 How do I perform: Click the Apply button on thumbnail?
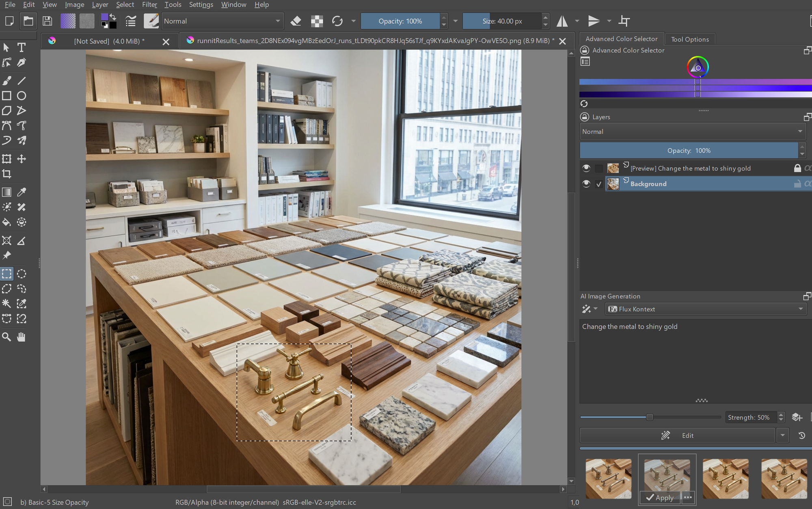(660, 497)
